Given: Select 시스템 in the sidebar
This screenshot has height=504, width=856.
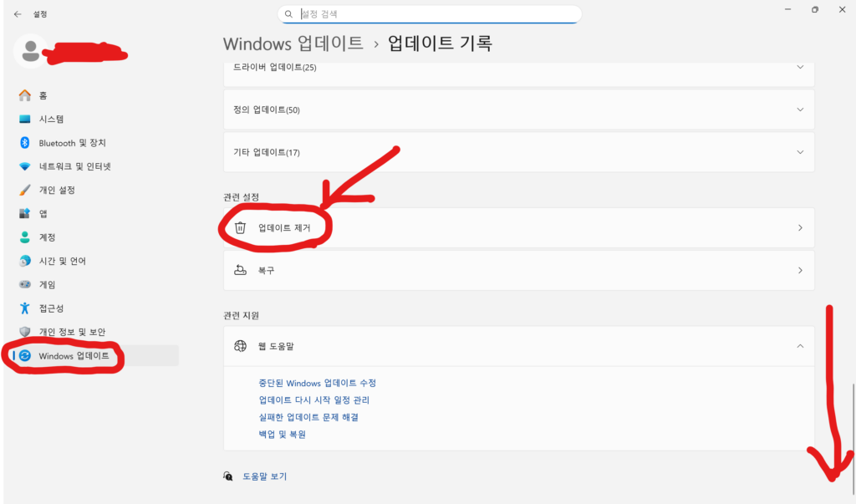Looking at the screenshot, I should pos(51,119).
